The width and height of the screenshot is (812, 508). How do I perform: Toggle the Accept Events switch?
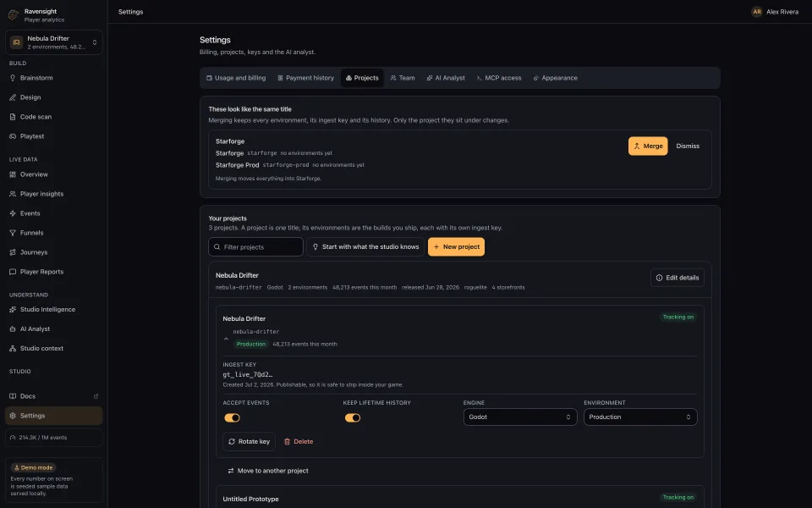point(232,417)
